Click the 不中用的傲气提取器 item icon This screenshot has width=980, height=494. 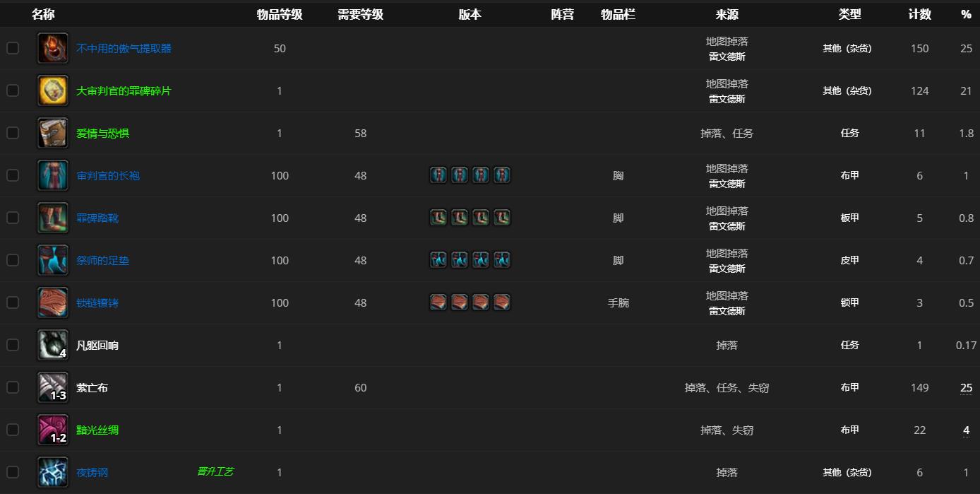click(53, 48)
